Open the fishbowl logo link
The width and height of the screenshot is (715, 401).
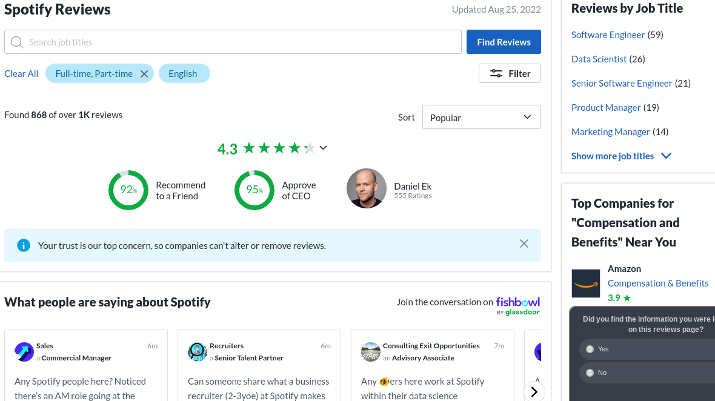click(x=518, y=306)
